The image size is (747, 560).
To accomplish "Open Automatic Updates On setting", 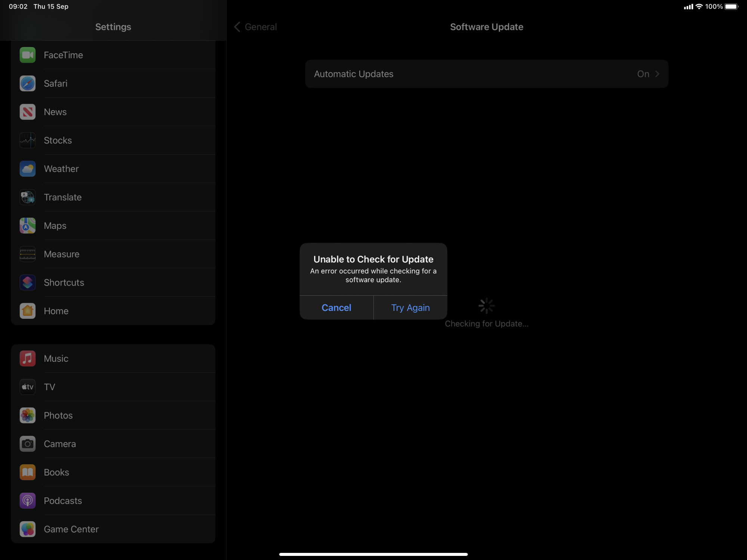I will [x=643, y=74].
